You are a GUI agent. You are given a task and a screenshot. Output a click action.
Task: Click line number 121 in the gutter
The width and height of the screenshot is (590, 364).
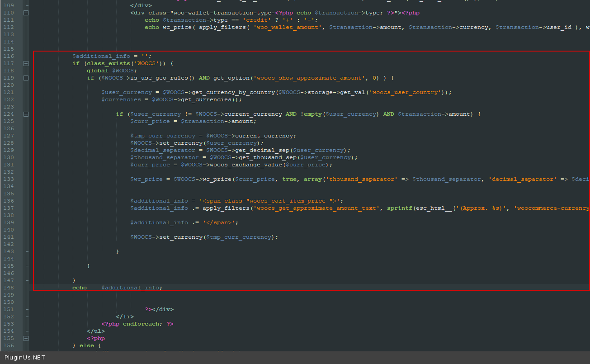click(x=9, y=92)
